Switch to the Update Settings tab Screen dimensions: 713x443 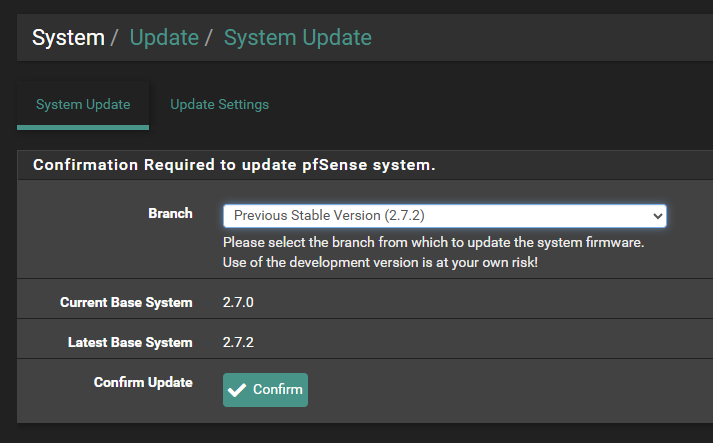pos(219,105)
